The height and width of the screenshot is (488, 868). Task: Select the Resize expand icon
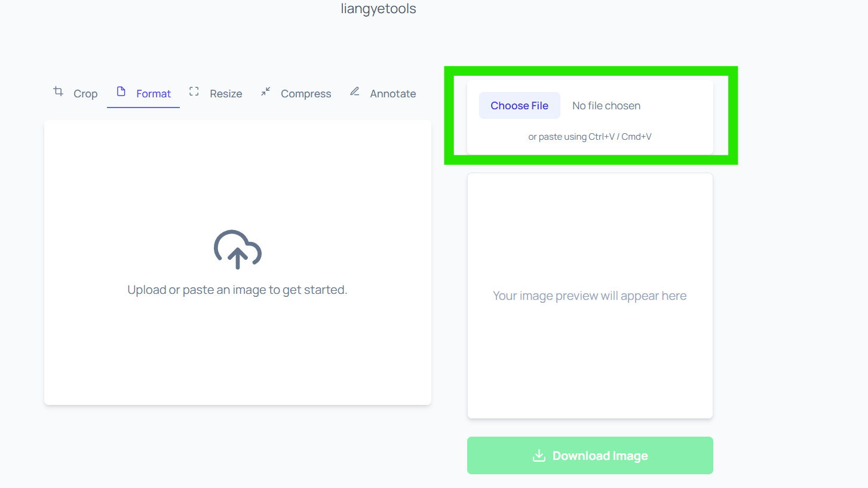(193, 92)
